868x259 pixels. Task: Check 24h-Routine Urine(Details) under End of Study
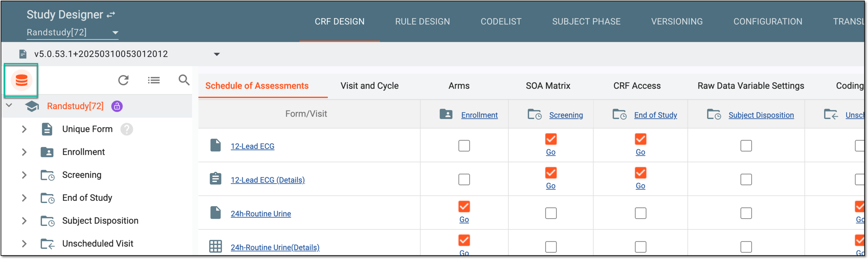(640, 247)
